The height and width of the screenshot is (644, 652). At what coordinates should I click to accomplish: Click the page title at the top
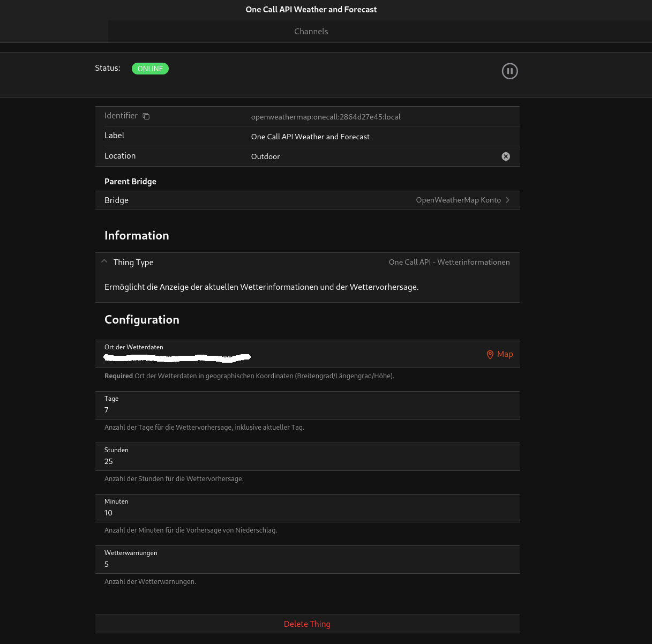[x=311, y=10]
